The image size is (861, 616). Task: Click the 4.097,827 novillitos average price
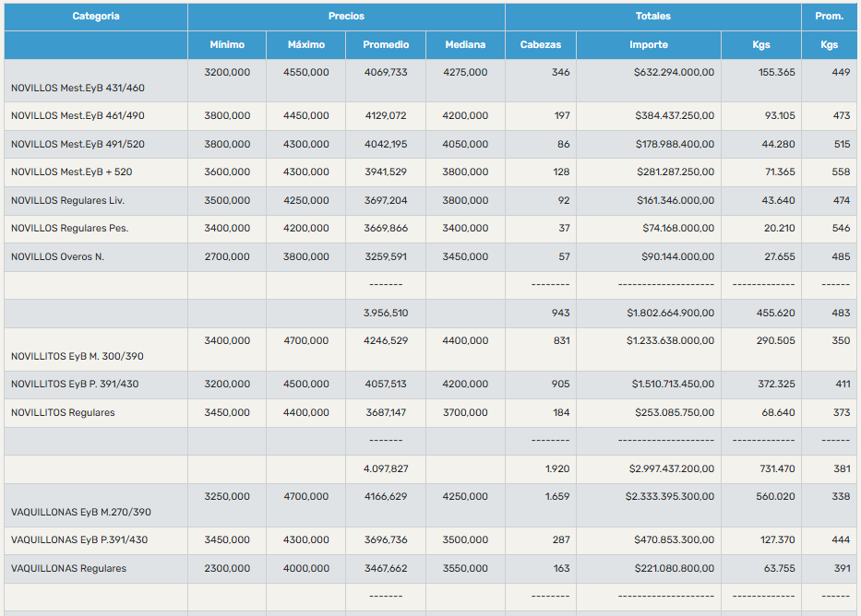(x=386, y=469)
